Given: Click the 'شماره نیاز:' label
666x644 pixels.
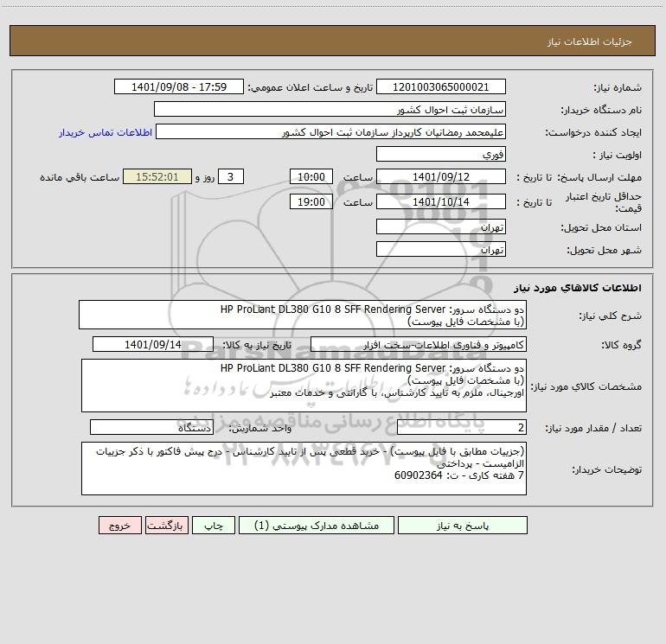Looking at the screenshot, I should 618,87.
